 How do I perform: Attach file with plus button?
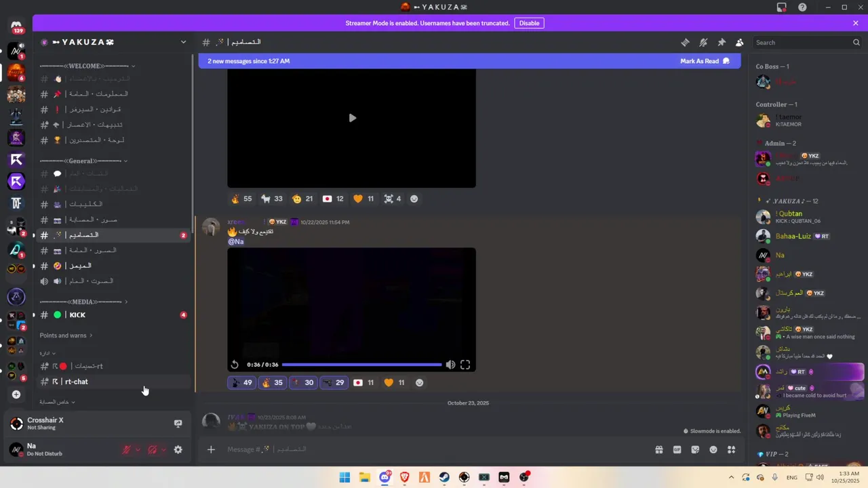coord(211,449)
